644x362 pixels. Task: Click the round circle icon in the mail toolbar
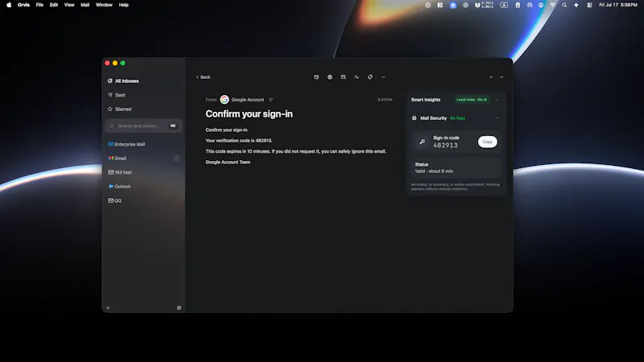click(x=330, y=77)
